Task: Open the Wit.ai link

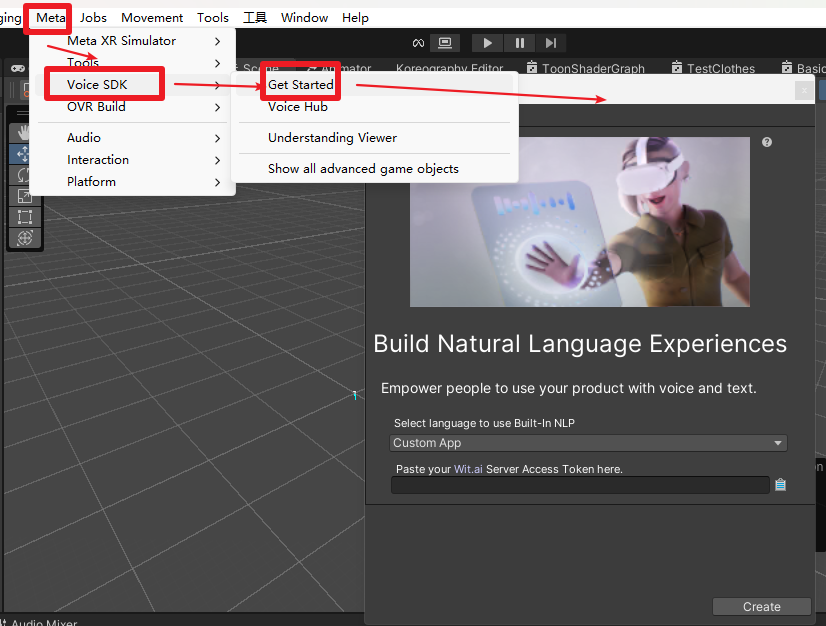Action: [468, 469]
